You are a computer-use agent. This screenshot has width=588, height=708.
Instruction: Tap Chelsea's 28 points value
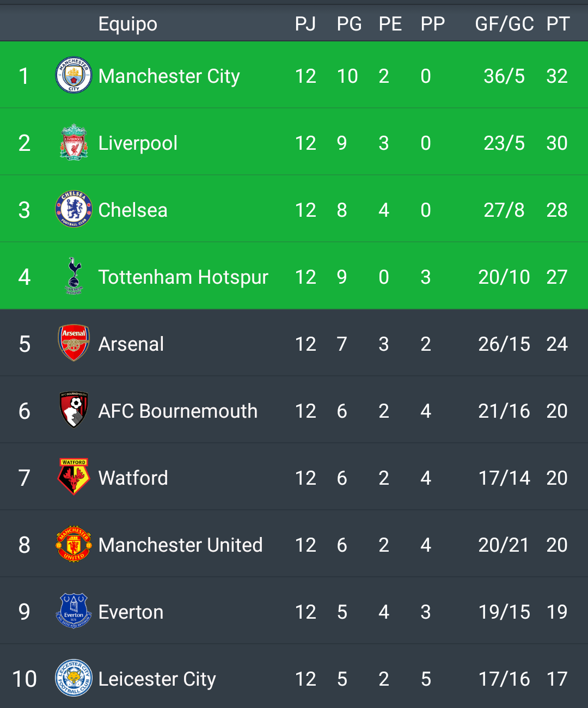(557, 210)
